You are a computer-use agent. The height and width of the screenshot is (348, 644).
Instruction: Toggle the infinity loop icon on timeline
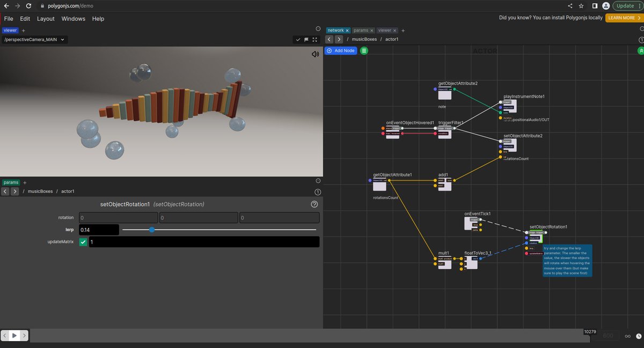coord(627,336)
